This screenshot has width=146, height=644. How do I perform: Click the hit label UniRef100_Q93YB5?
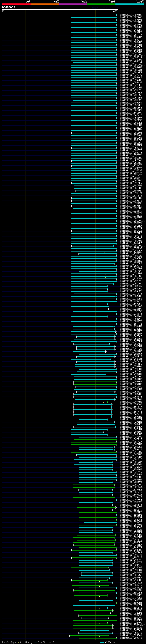click(x=131, y=50)
